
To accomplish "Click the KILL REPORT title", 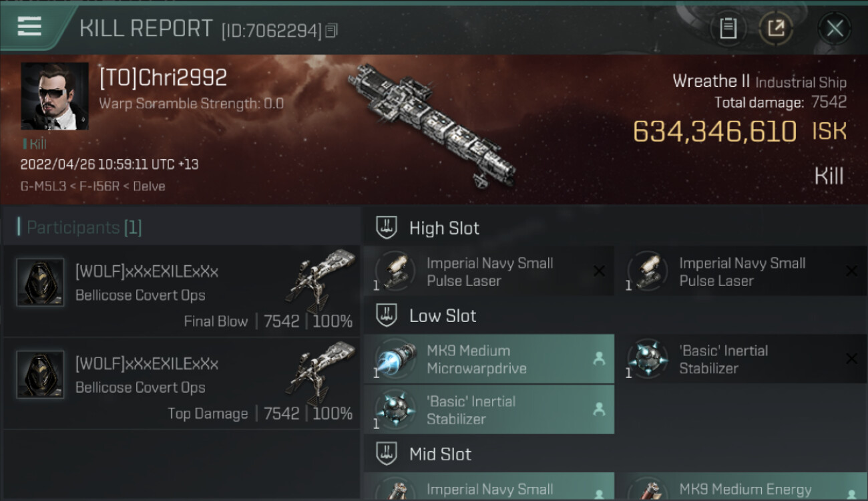I will (146, 29).
